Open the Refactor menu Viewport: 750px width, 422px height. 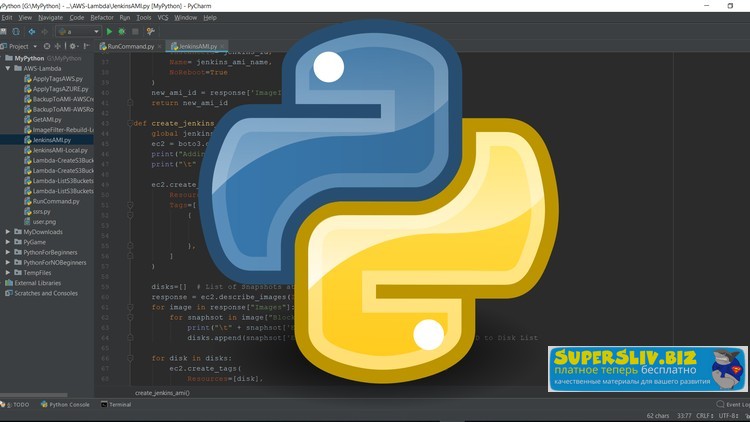pyautogui.click(x=102, y=18)
